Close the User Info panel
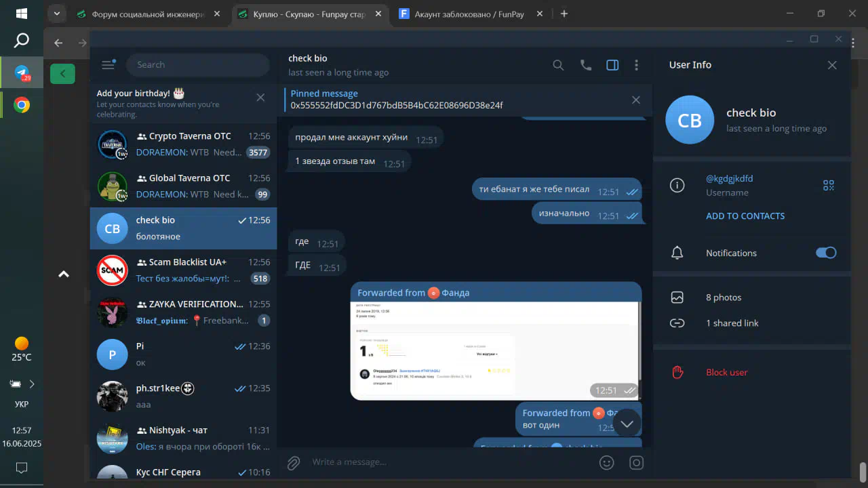This screenshot has height=488, width=868. point(832,65)
